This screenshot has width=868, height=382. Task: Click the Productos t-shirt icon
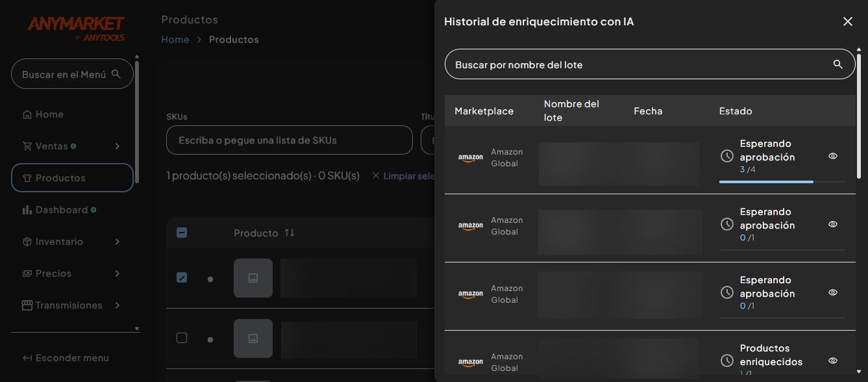27,178
